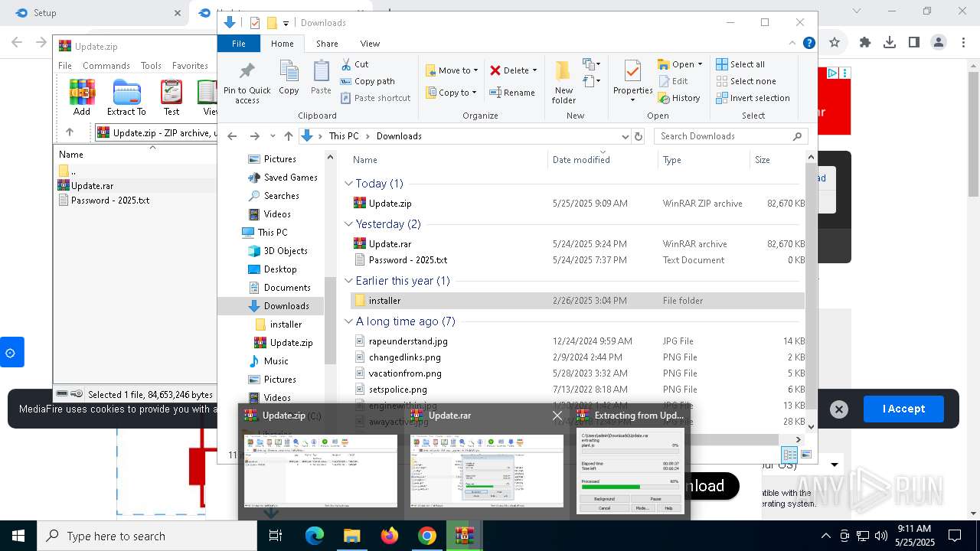Click Select all in the ribbon
980x551 pixels.
coord(740,64)
